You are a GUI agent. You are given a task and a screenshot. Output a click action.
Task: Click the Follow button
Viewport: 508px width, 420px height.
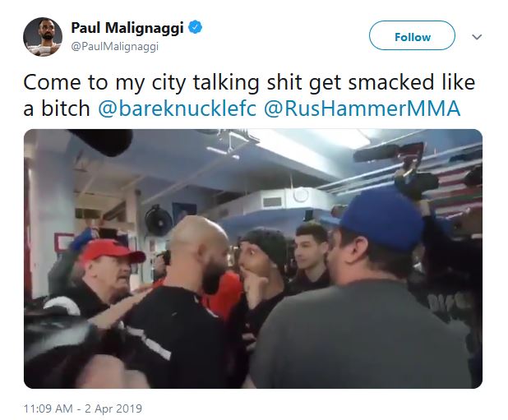tap(412, 35)
